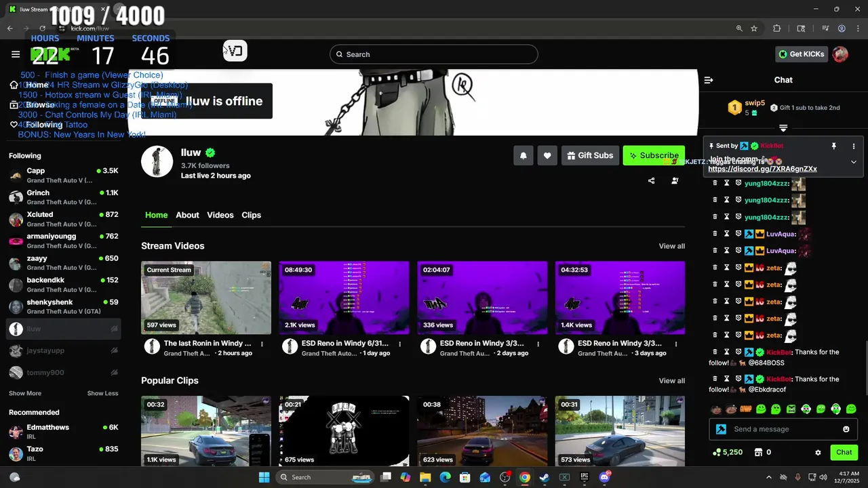Open options for 04:32:53 ESD Reno video
Image resolution: width=868 pixels, height=488 pixels.
(676, 344)
